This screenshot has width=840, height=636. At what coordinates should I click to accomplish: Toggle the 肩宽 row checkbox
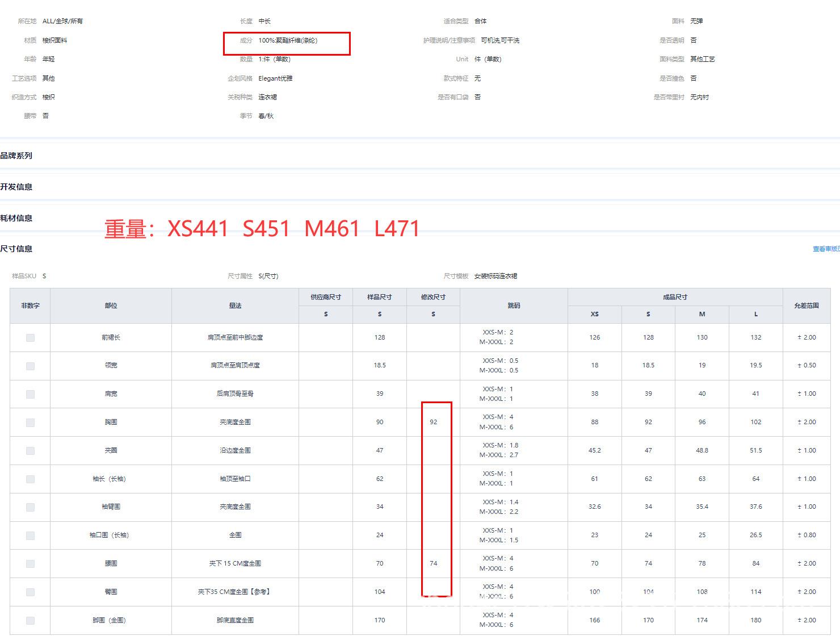30,394
